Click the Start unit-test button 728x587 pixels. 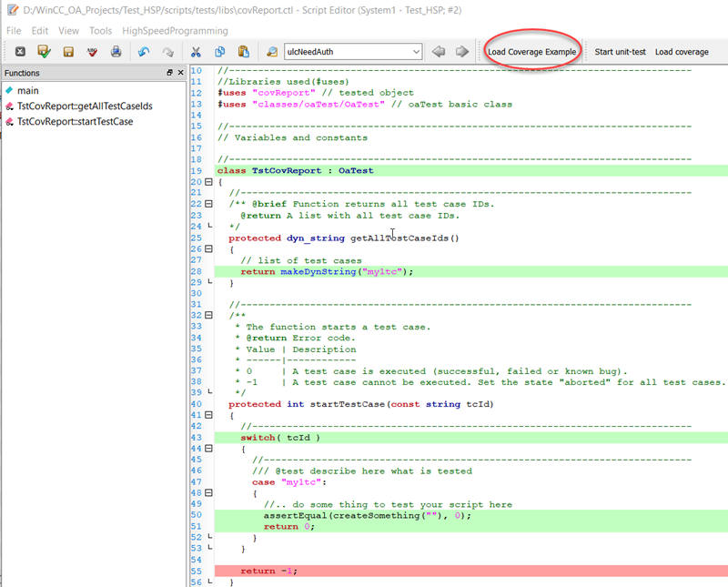[620, 52]
